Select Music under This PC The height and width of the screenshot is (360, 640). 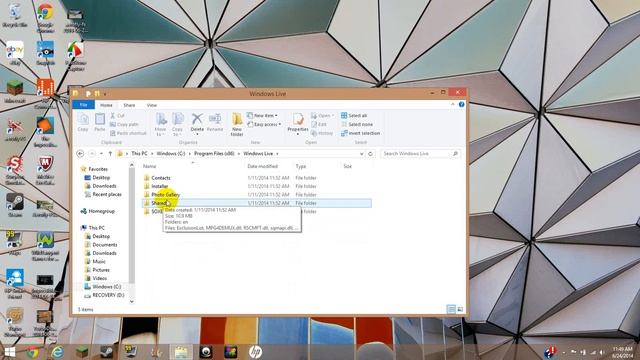click(99, 261)
